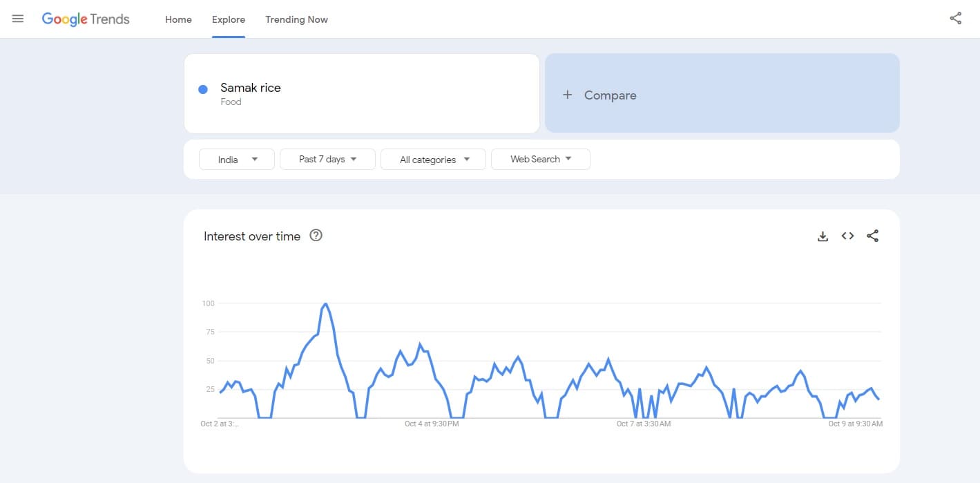
Task: Open the India region dropdown
Action: [x=237, y=159]
